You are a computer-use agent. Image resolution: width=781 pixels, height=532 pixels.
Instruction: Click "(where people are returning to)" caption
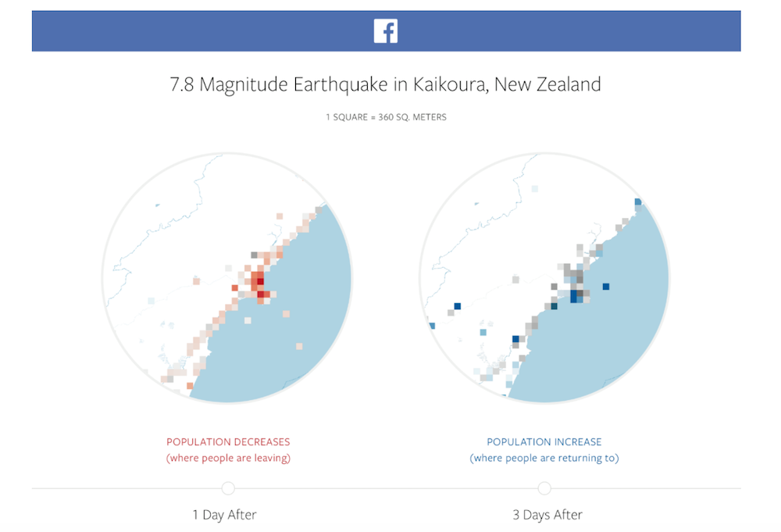pos(544,458)
